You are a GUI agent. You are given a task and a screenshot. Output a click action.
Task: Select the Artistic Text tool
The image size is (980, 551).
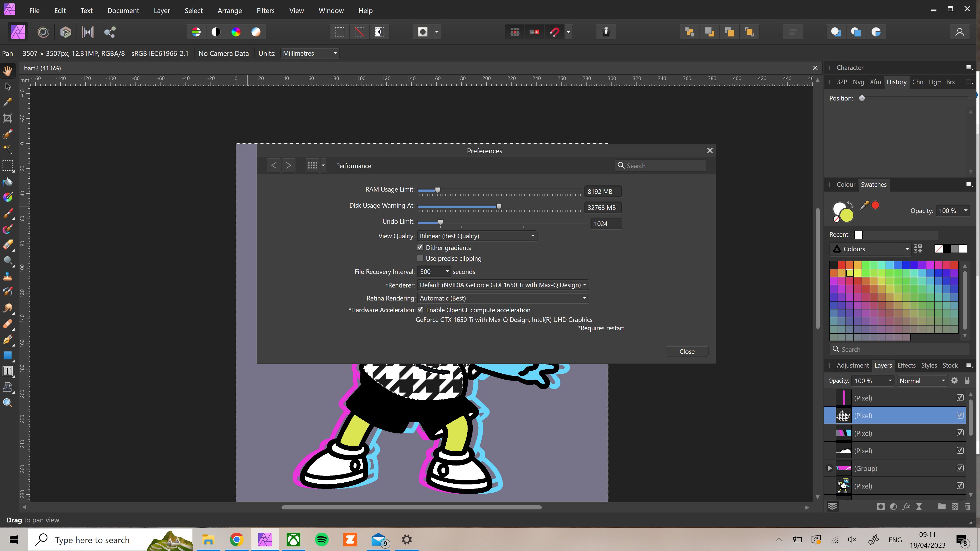coord(8,371)
